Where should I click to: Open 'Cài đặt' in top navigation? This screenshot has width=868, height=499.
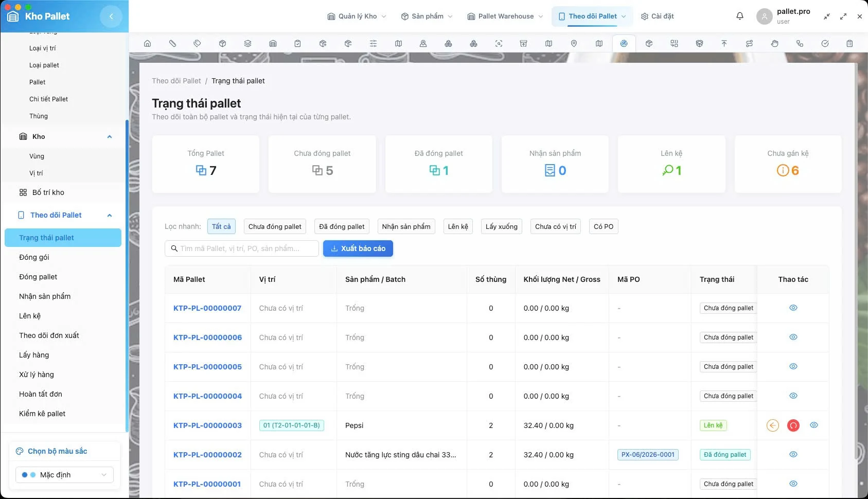click(x=657, y=16)
